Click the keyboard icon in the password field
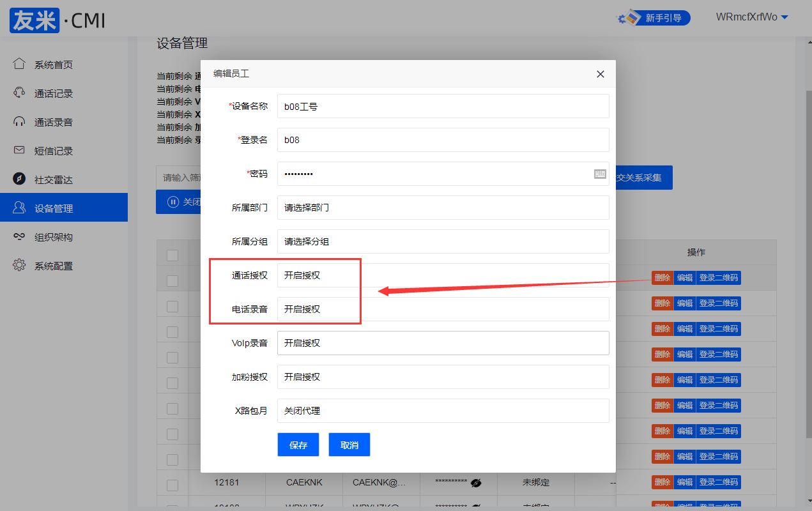812x511 pixels. coord(599,173)
